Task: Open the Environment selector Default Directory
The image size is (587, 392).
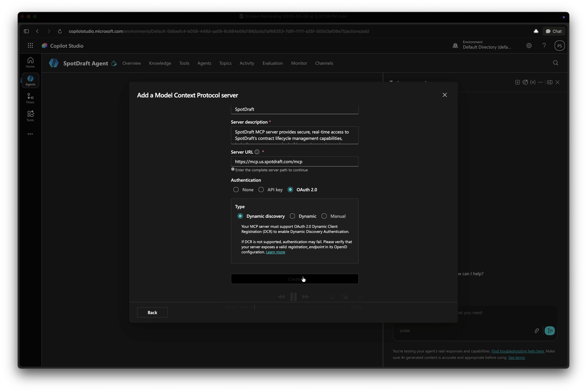Action: pyautogui.click(x=482, y=45)
